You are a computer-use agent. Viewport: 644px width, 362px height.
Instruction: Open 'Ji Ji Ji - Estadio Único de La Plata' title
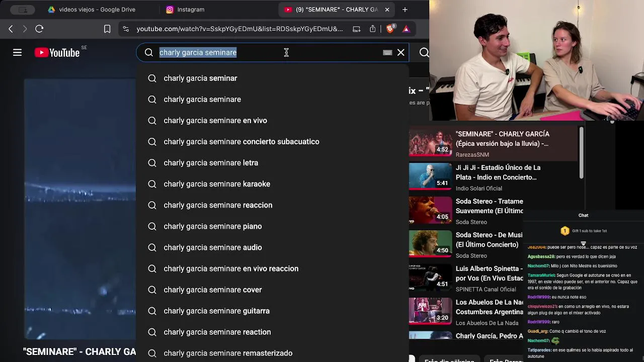(498, 172)
